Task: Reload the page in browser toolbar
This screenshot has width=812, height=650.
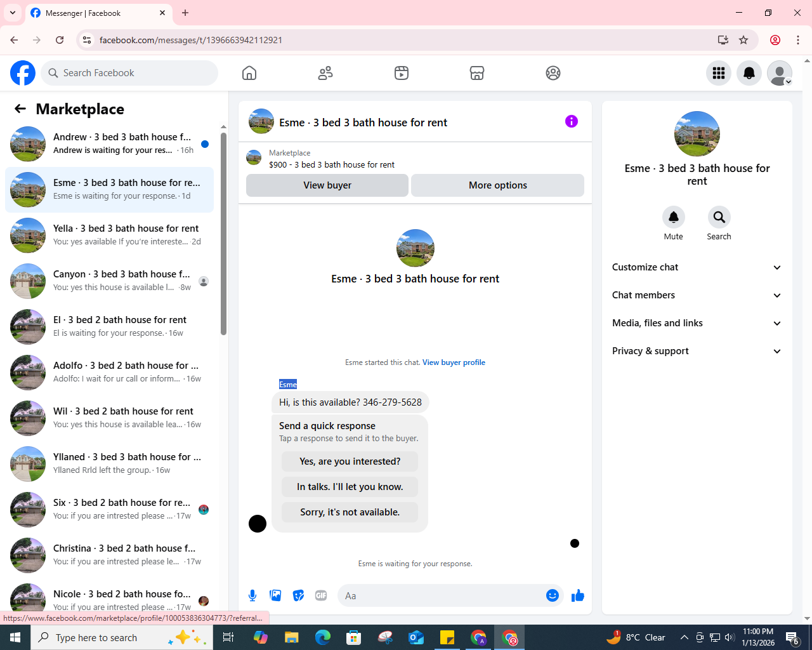Action: (60, 40)
